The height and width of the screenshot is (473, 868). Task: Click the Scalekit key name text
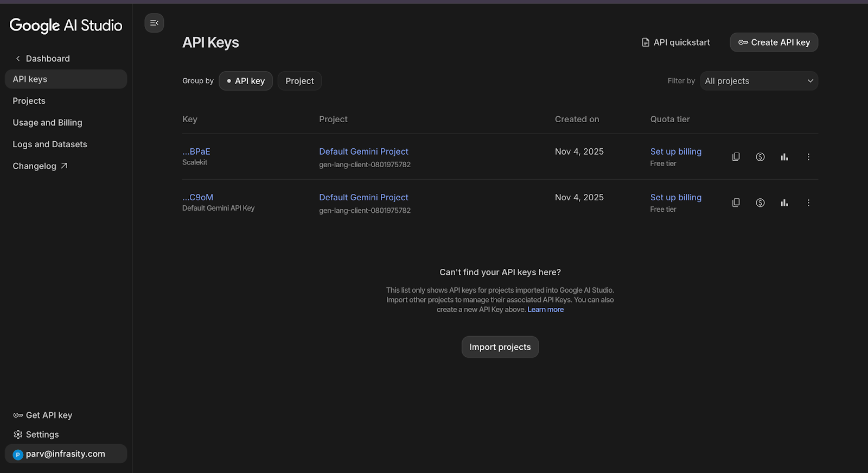(x=195, y=162)
